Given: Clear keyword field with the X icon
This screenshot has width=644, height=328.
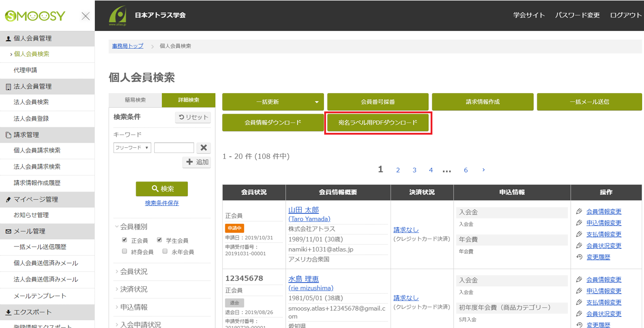Looking at the screenshot, I should [x=203, y=148].
